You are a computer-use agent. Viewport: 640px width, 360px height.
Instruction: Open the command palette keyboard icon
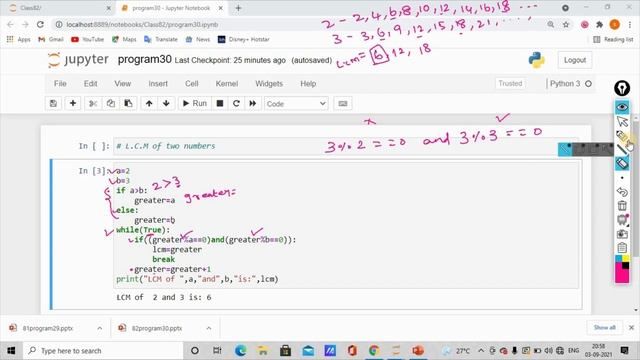point(343,104)
